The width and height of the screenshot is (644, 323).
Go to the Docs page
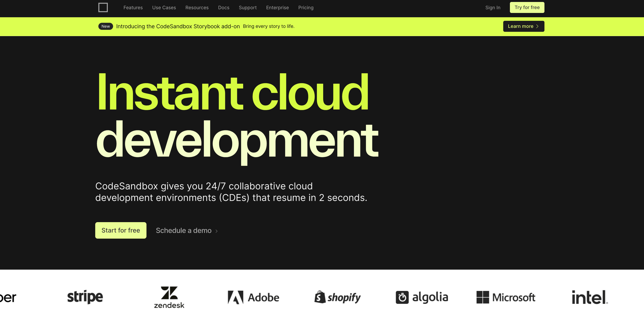coord(224,7)
